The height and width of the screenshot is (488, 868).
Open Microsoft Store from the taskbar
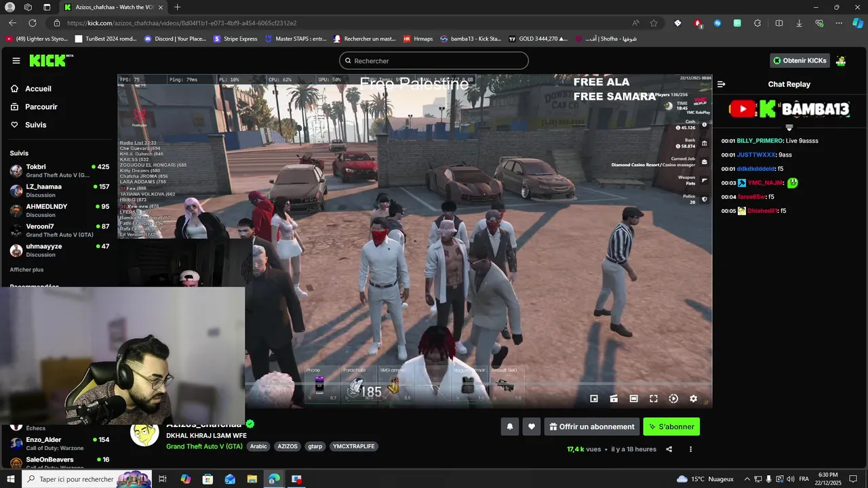coord(208,479)
